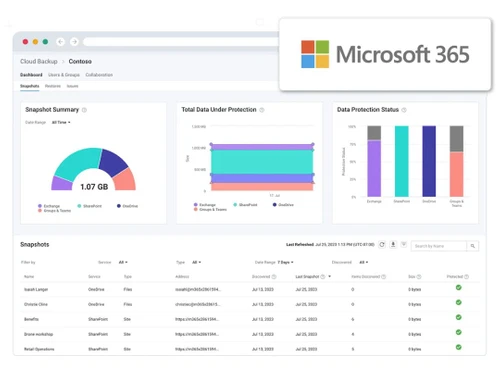Image resolution: width=500 pixels, height=375 pixels.
Task: Click the browser forward arrow
Action: coord(74,42)
